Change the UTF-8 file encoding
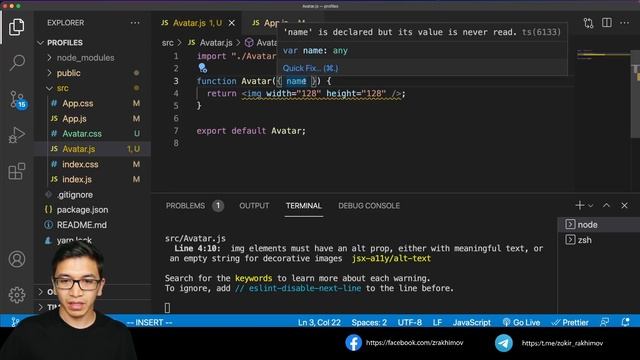This screenshot has height=360, width=640. point(410,322)
